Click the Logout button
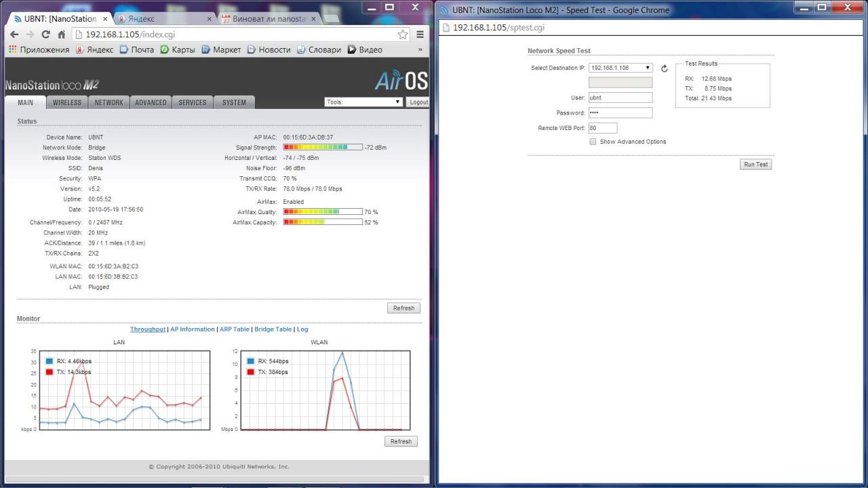Image resolution: width=868 pixels, height=488 pixels. (418, 102)
